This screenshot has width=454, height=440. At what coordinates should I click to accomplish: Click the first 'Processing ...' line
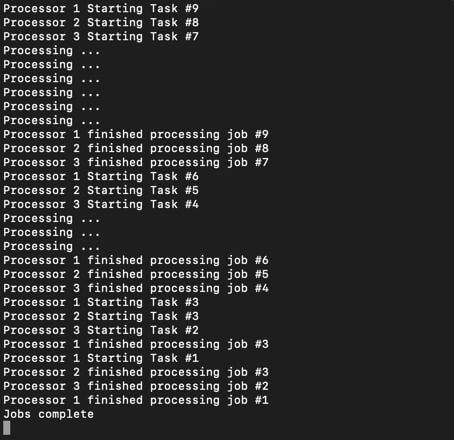[52, 51]
